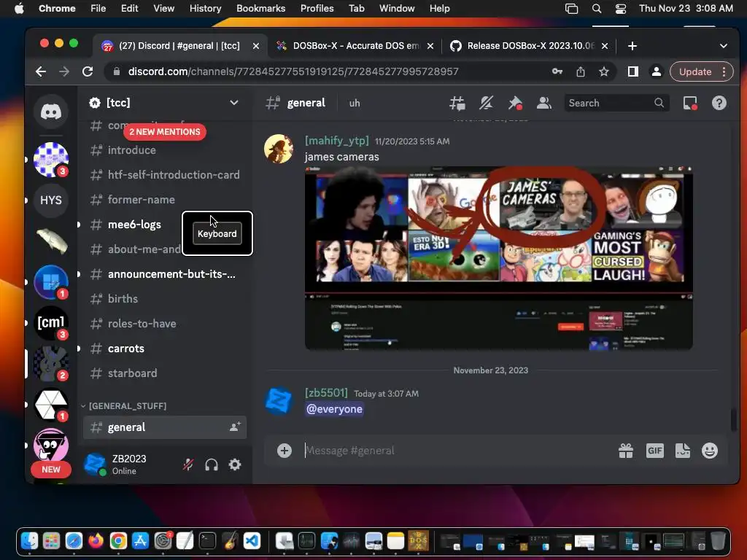Open Chrome share icon in address bar

[580, 71]
